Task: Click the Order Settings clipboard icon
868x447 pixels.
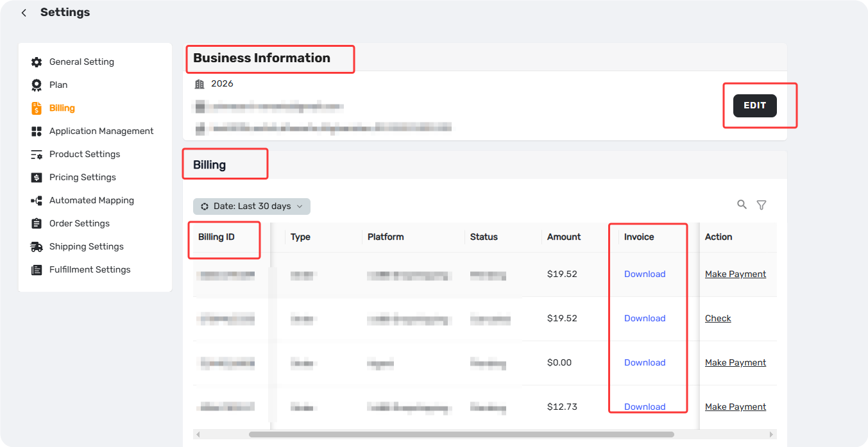Action: (x=37, y=224)
